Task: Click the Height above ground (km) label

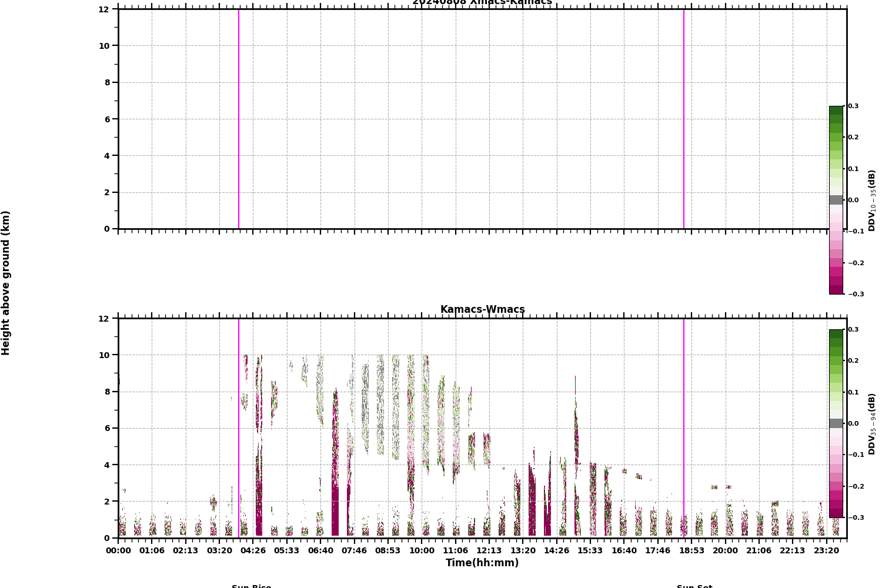Action: 6,283
